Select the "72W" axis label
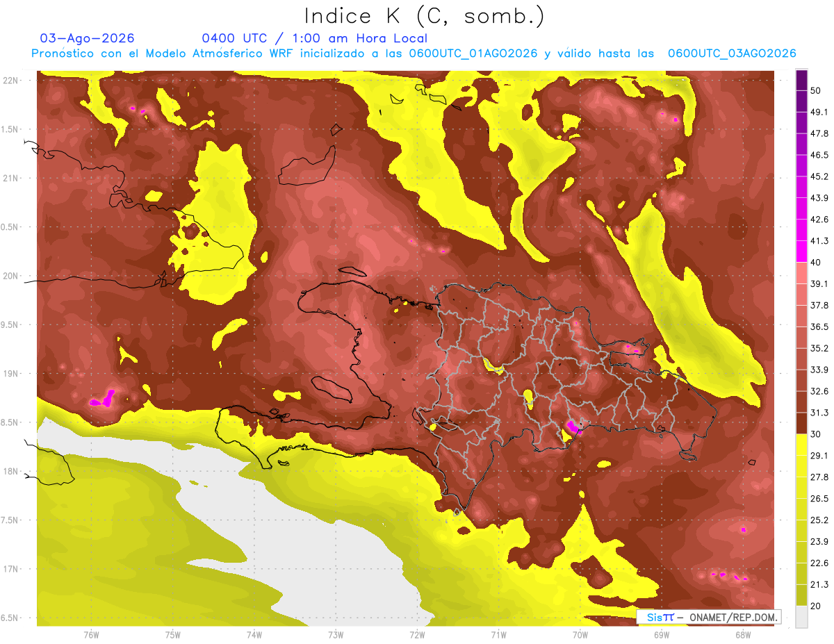This screenshot has height=644, width=834. [417, 634]
